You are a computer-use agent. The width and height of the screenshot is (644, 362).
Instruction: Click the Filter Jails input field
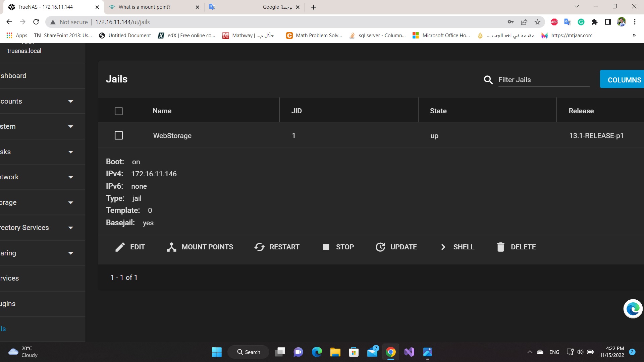pos(543,80)
